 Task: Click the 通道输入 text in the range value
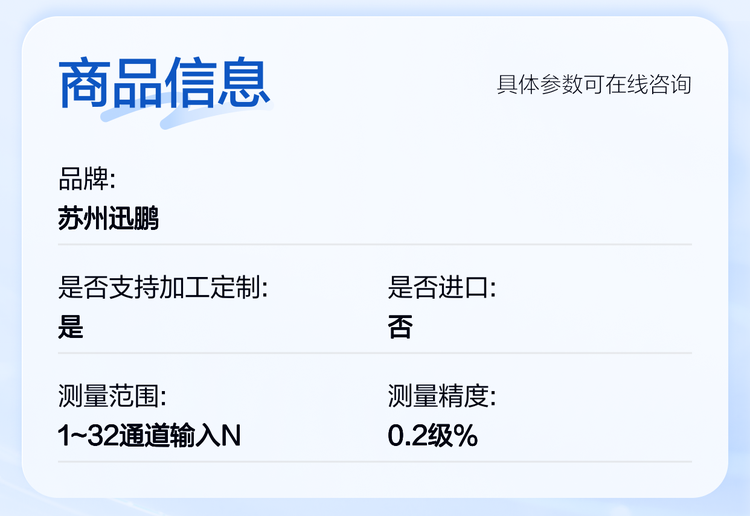[170, 436]
